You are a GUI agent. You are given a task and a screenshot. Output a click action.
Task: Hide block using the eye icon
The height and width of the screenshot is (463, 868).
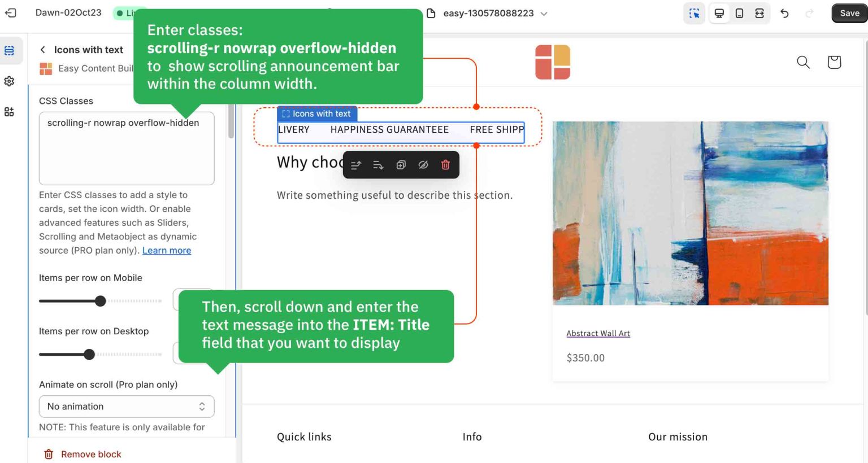pyautogui.click(x=423, y=165)
